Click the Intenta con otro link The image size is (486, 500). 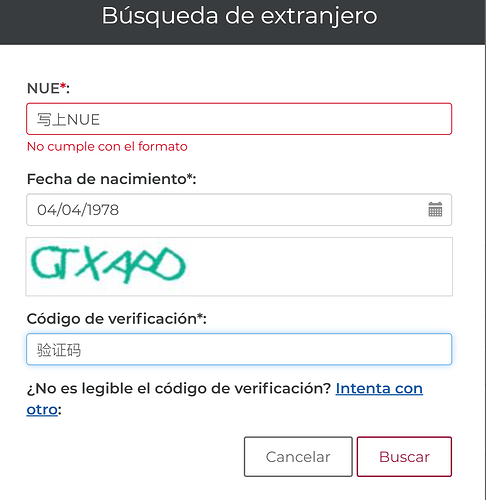[379, 389]
